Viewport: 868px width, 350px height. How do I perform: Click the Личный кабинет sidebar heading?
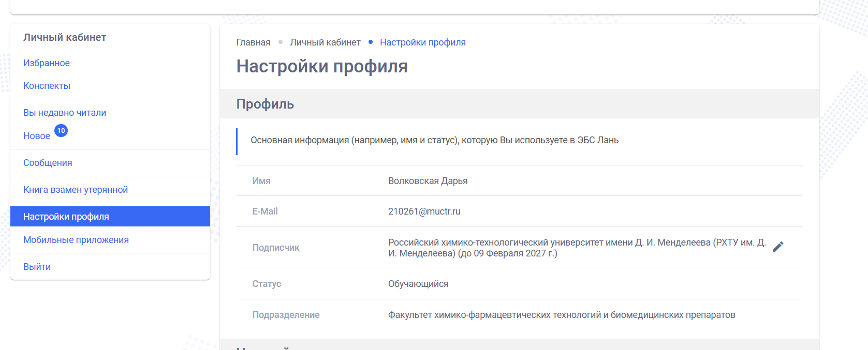[x=65, y=37]
